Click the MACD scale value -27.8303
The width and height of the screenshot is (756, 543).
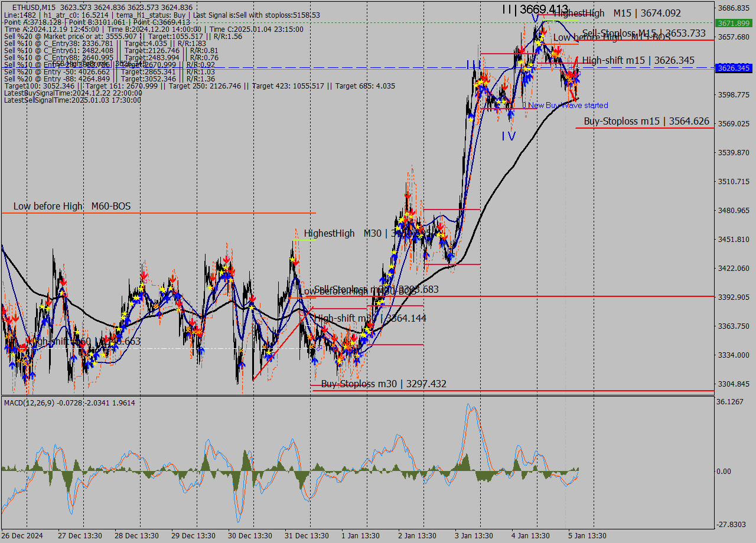point(732,524)
